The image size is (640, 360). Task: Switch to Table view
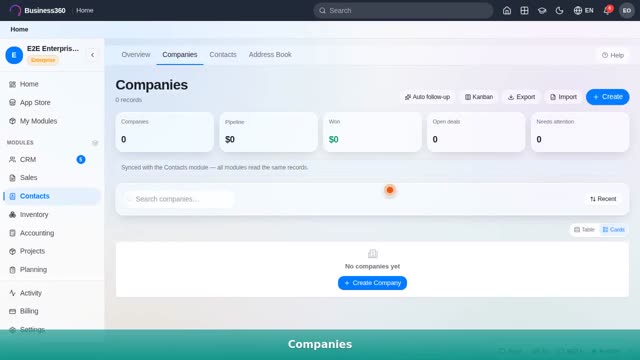pyautogui.click(x=584, y=230)
